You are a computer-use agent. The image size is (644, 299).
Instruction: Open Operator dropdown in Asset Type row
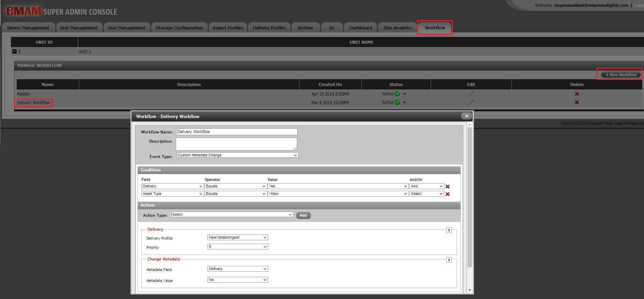click(x=235, y=194)
